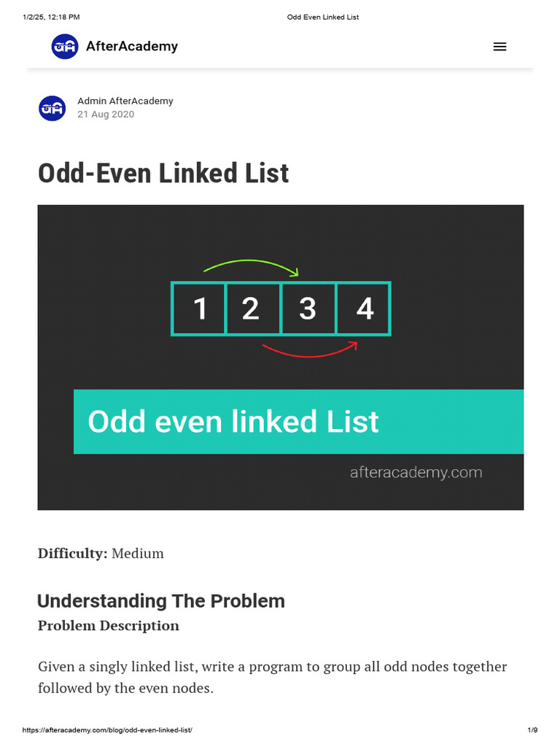Click the afteracademy.com blog URL in footer
Viewport: 560px width, 747px height.
(107, 730)
